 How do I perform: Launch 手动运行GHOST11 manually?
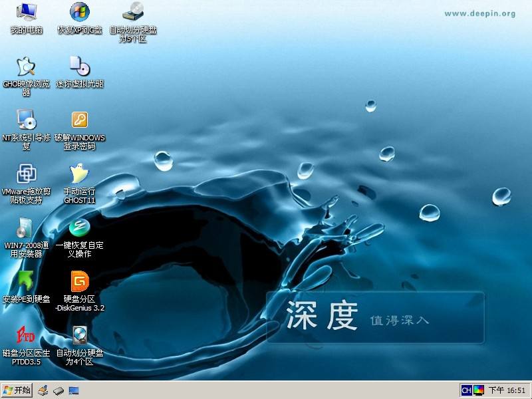pyautogui.click(x=78, y=177)
